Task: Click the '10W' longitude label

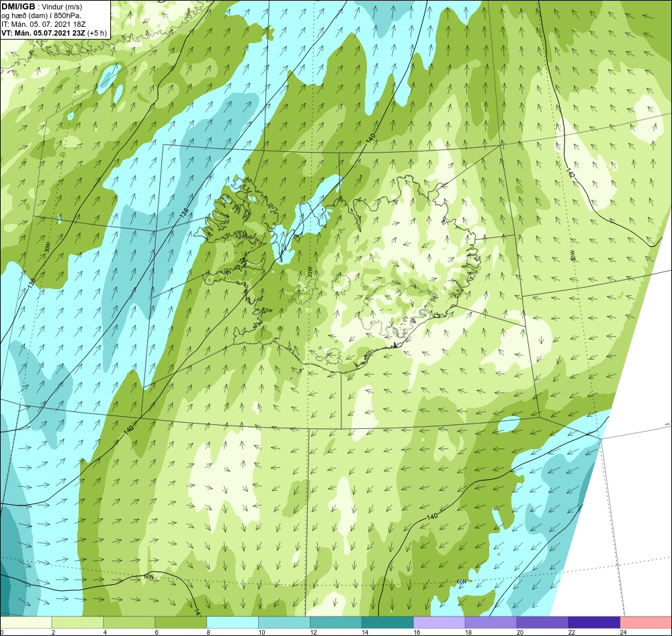Action: (x=573, y=256)
